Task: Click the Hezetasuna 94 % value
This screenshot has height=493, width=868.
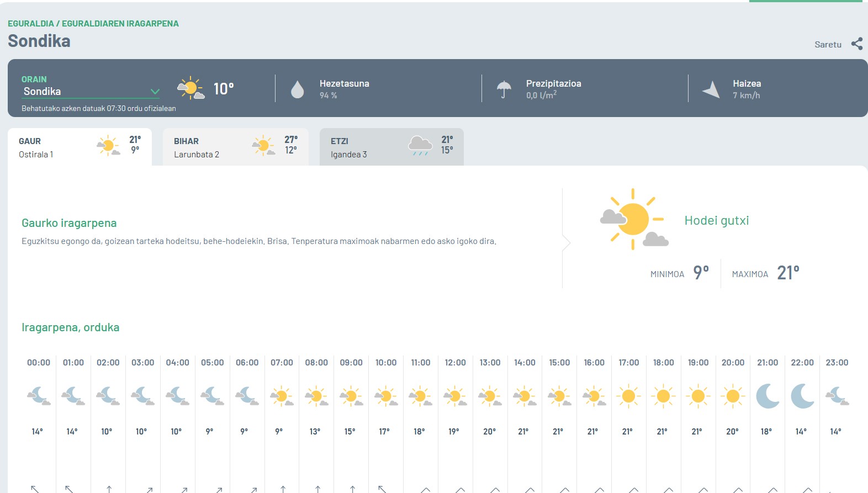Action: pyautogui.click(x=328, y=96)
